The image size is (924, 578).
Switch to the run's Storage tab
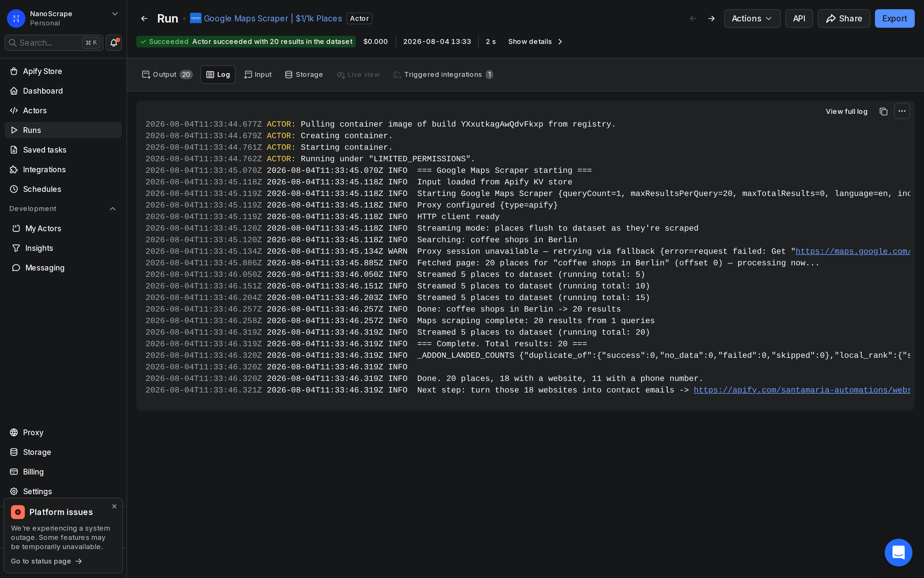[x=304, y=75]
